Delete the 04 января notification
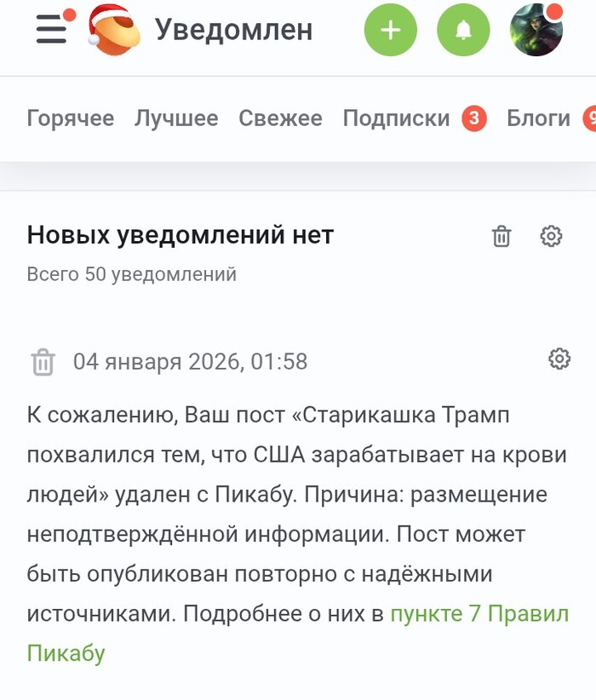The height and width of the screenshot is (700, 596). [43, 362]
